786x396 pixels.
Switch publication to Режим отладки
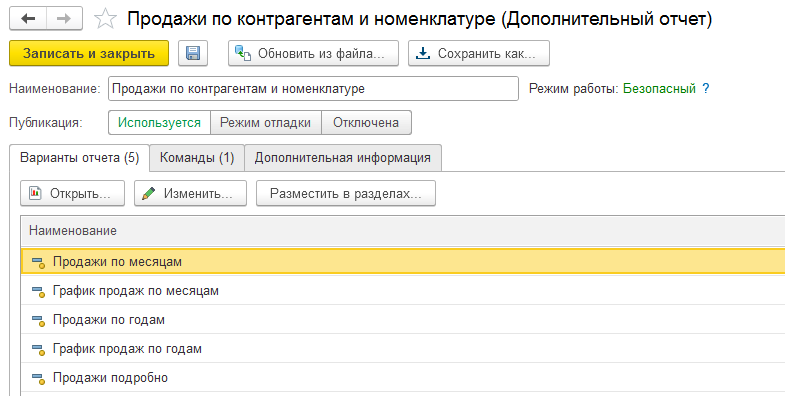click(x=265, y=123)
